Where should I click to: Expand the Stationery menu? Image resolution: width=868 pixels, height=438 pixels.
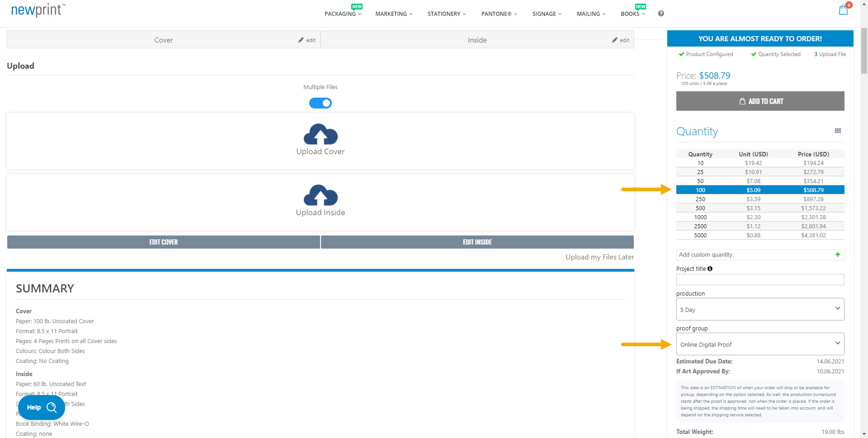[x=447, y=14]
